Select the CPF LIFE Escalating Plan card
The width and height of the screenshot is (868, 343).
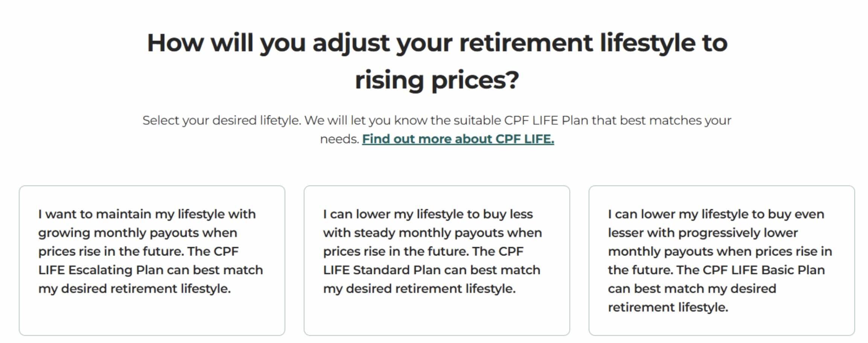pyautogui.click(x=152, y=260)
